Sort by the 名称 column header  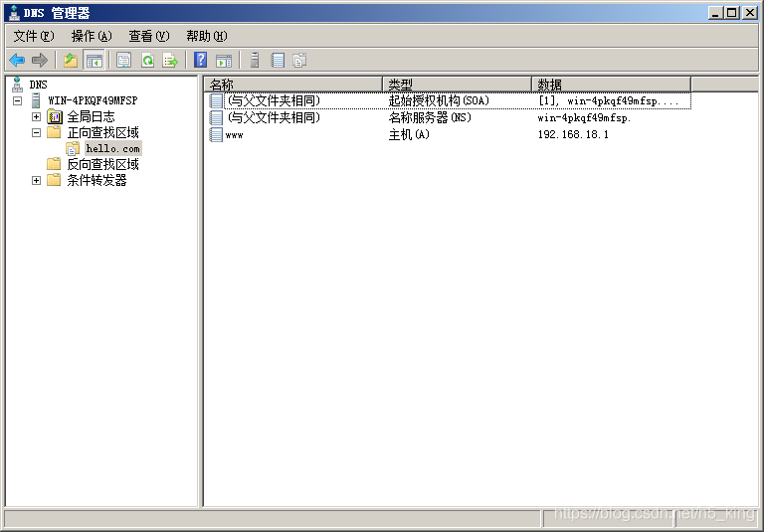point(293,85)
